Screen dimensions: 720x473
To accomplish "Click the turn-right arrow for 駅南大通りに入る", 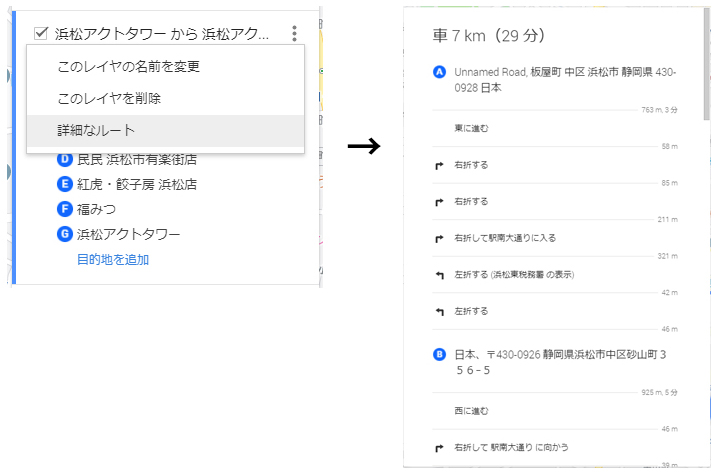I will coord(439,239).
